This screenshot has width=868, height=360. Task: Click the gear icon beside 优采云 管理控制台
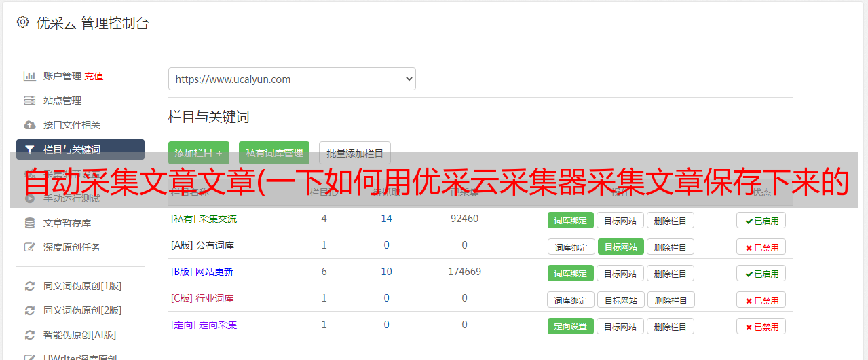[x=22, y=22]
